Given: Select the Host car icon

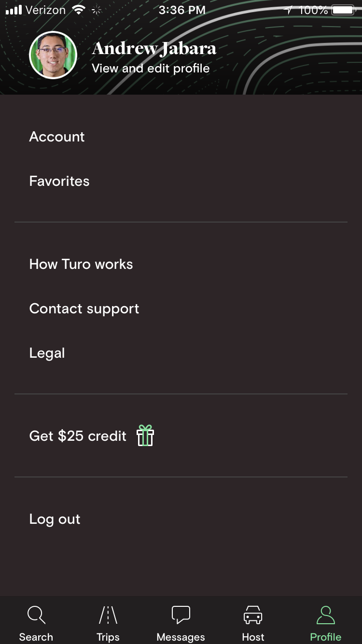Looking at the screenshot, I should pos(253,615).
